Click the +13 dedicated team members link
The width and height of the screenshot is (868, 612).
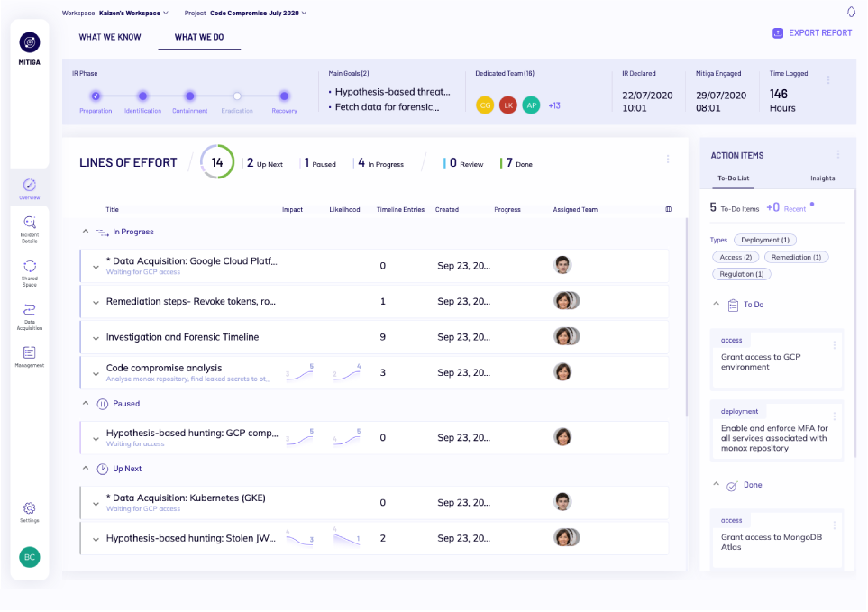pyautogui.click(x=554, y=105)
